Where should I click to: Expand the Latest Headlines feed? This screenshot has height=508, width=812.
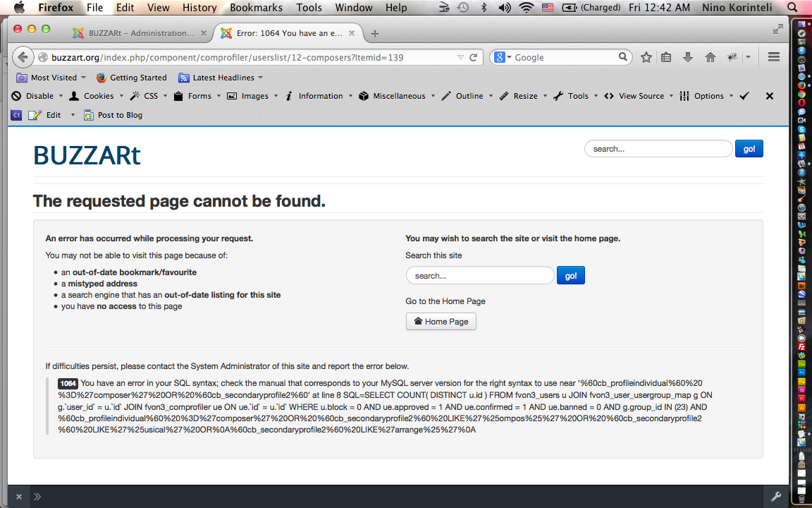tap(220, 78)
